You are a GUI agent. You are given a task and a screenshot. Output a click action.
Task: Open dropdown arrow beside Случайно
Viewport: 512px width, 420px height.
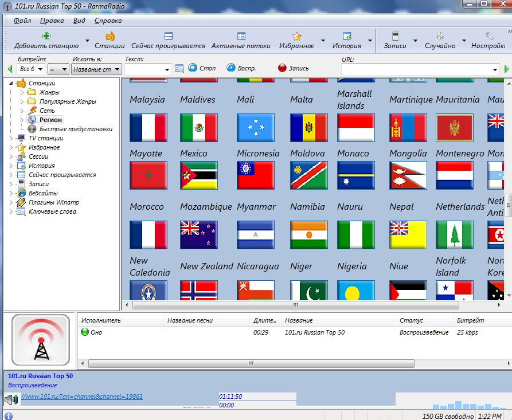(x=464, y=41)
